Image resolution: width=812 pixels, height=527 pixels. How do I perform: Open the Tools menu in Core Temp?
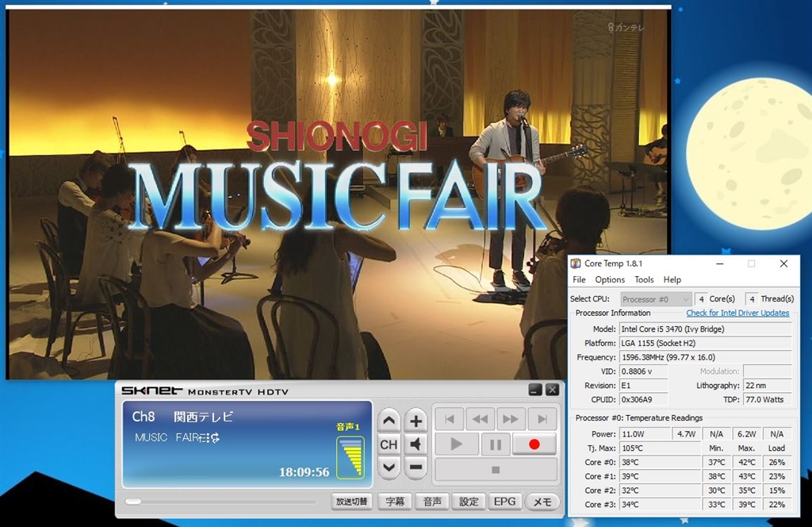click(644, 279)
